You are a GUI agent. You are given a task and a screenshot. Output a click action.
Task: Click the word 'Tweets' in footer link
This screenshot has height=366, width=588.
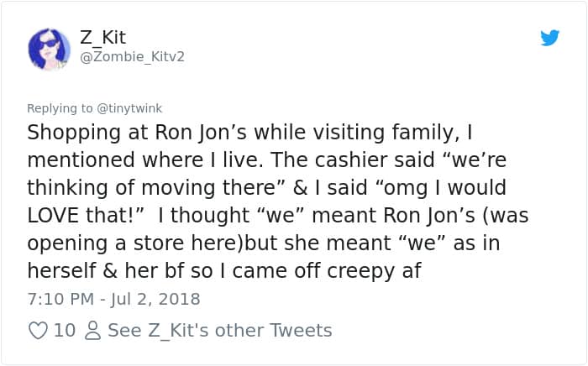point(301,331)
